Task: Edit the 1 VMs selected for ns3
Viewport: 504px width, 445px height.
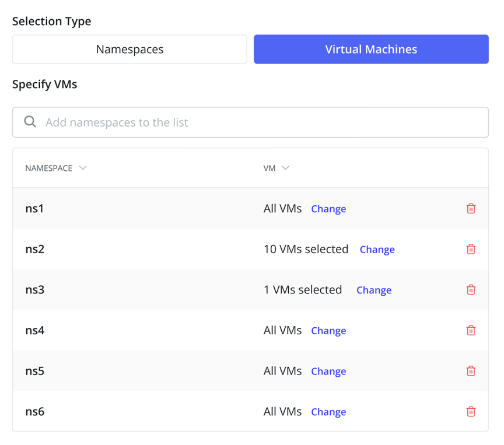Action: pyautogui.click(x=374, y=290)
